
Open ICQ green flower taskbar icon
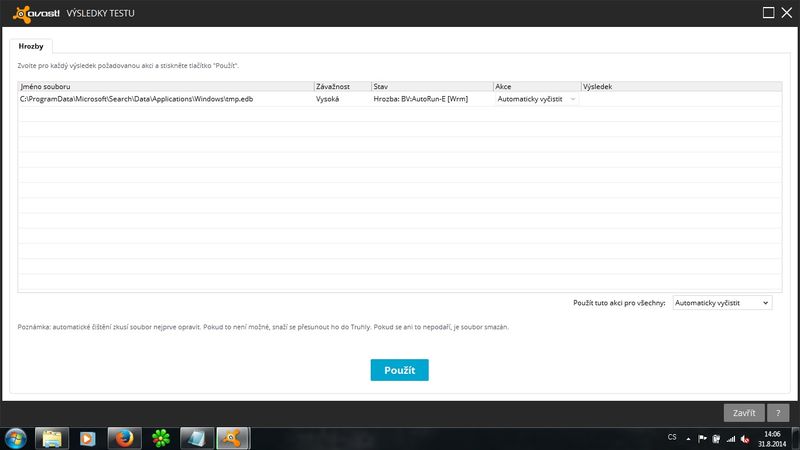[161, 437]
